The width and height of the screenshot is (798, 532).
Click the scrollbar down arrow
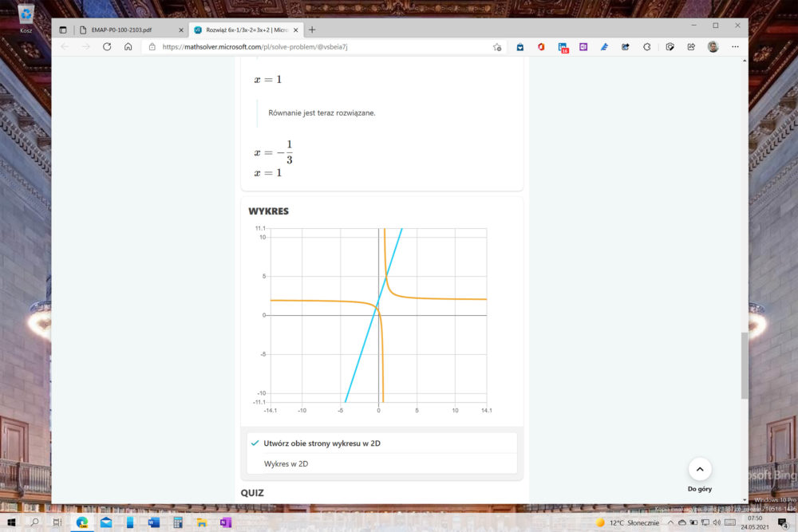coord(745,500)
